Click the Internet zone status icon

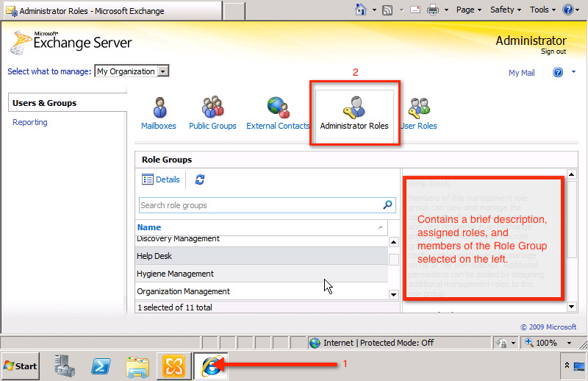(315, 343)
